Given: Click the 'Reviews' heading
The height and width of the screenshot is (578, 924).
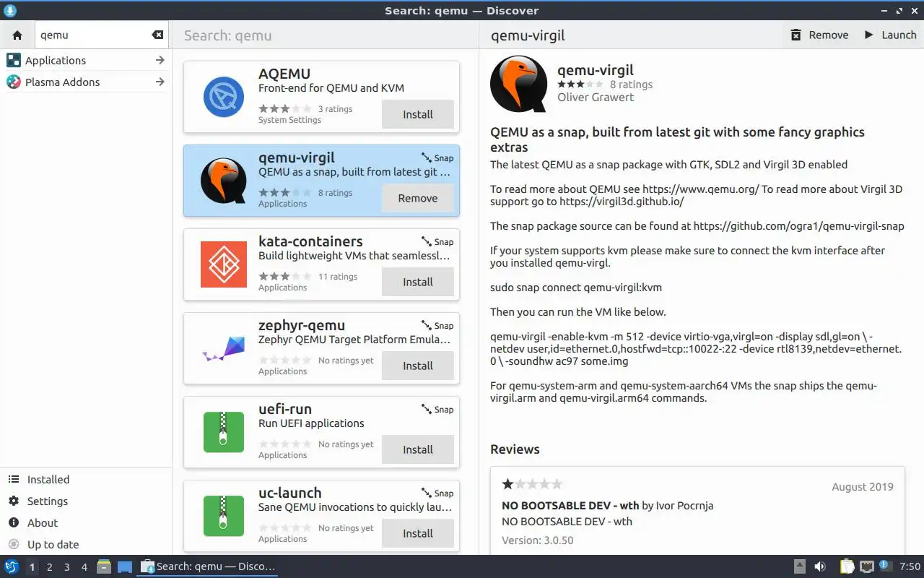Looking at the screenshot, I should pos(515,449).
